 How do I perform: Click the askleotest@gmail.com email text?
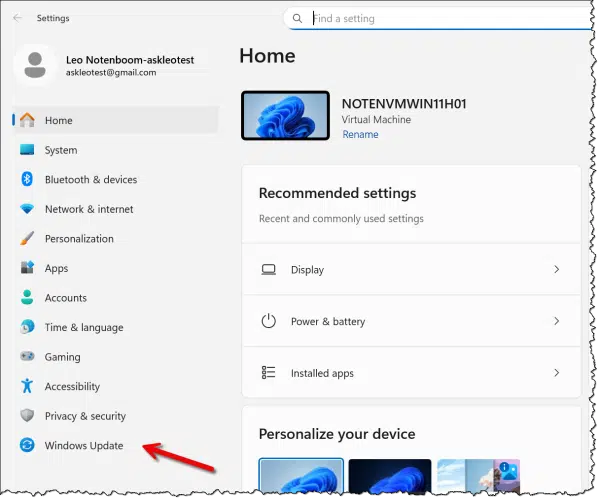[111, 73]
